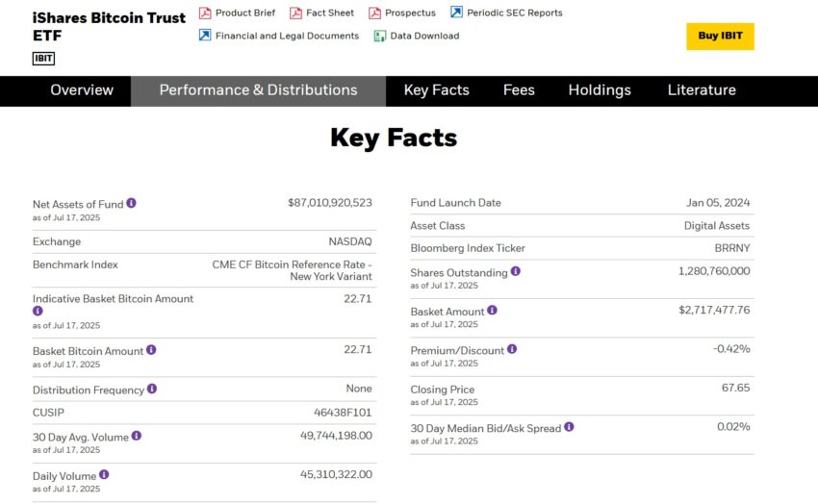Click the Fund Launch Date label
Viewport: 818px width, 504px height.
point(455,203)
